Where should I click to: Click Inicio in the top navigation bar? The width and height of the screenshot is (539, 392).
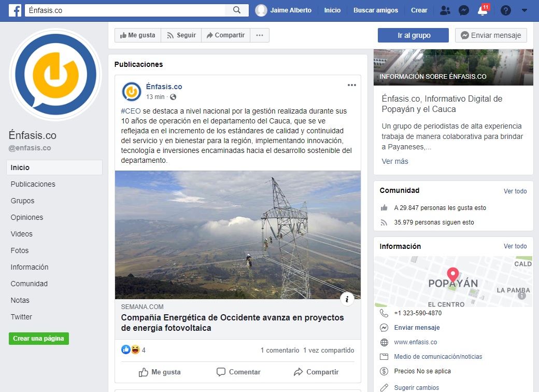(x=332, y=10)
